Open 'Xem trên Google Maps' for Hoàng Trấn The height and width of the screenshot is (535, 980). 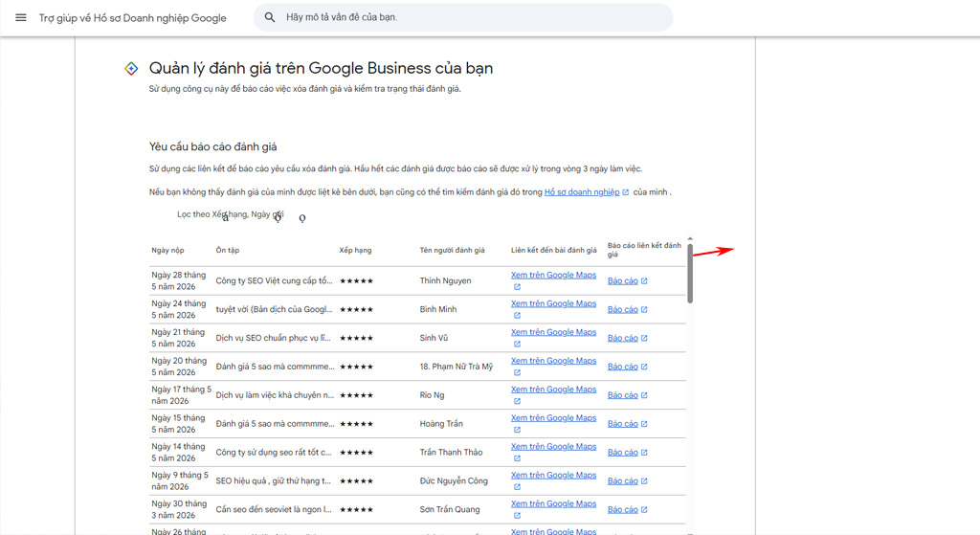(553, 418)
